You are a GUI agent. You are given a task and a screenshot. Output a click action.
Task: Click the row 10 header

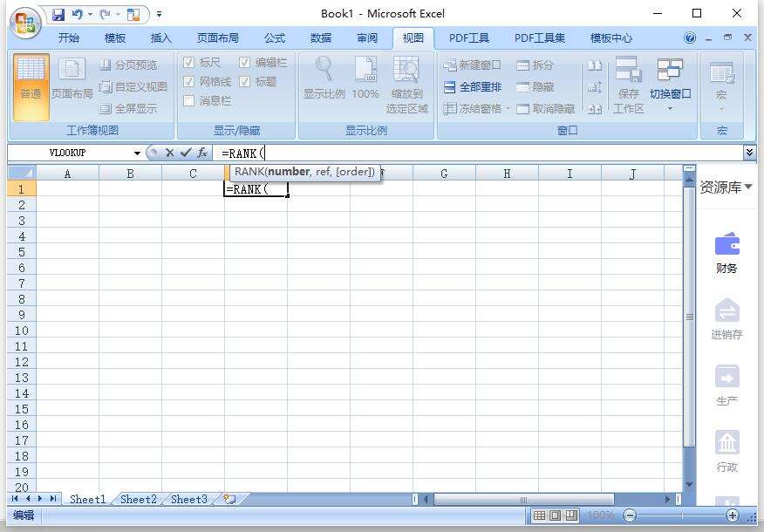point(22,331)
